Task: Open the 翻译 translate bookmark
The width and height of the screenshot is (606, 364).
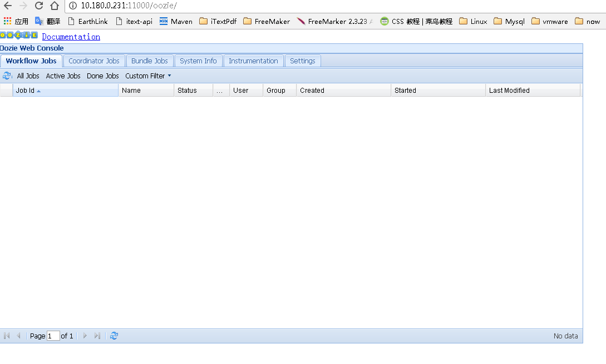Action: (47, 21)
